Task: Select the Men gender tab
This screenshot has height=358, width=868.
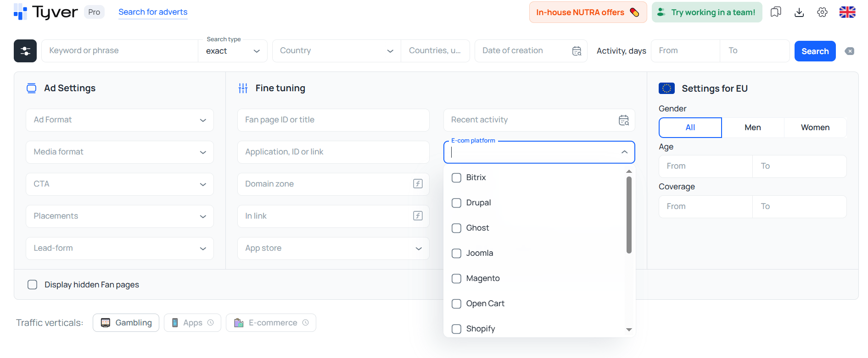Action: [x=753, y=127]
